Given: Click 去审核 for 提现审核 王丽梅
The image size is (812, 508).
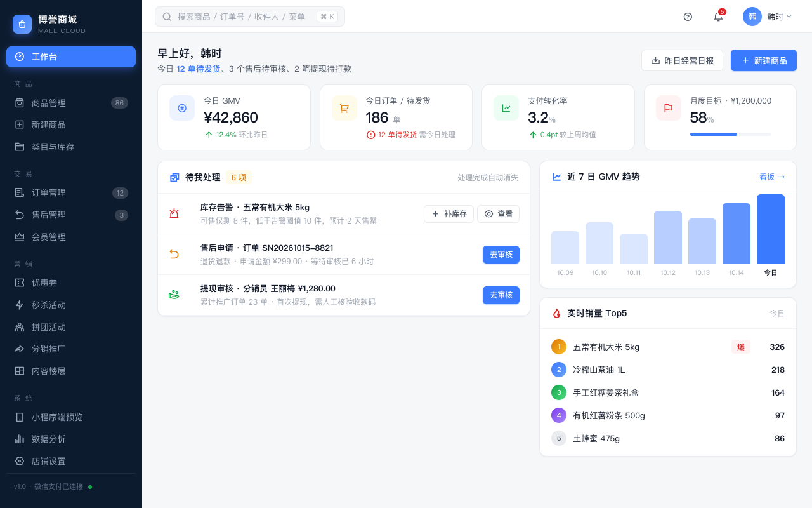Looking at the screenshot, I should [x=501, y=295].
